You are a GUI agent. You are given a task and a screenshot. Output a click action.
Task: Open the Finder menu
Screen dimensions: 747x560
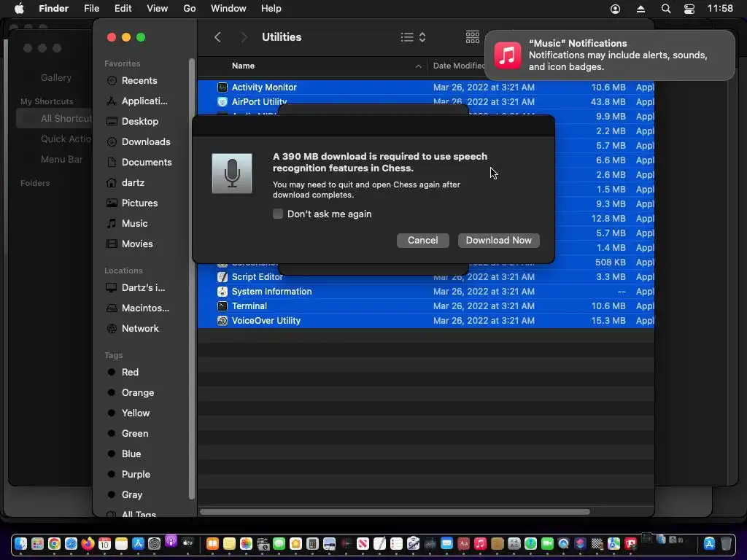[x=53, y=9]
